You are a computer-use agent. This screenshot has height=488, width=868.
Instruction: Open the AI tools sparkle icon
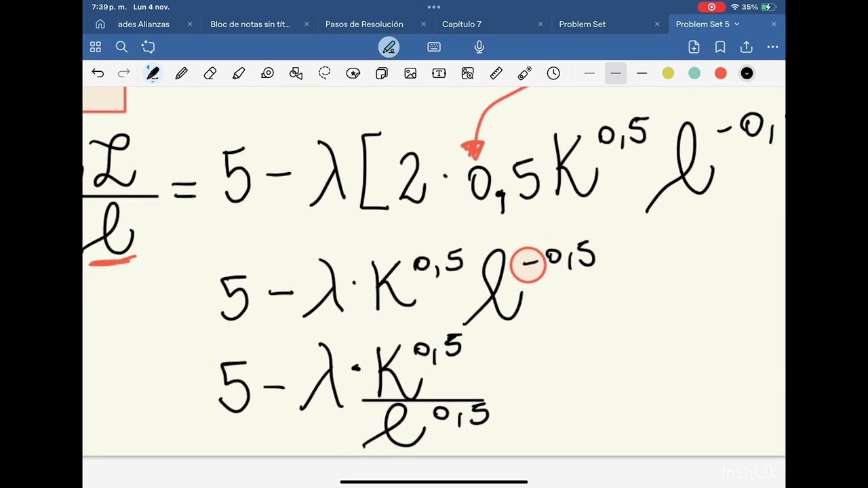coord(148,47)
